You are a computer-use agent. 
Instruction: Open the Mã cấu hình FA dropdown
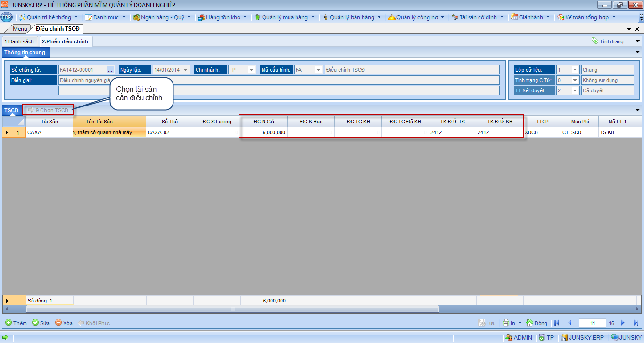point(319,70)
